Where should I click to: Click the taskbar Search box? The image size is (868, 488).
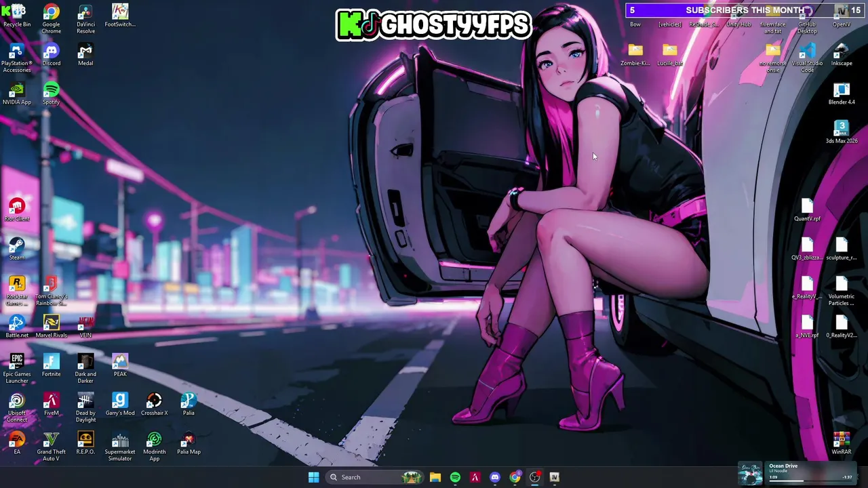374,477
